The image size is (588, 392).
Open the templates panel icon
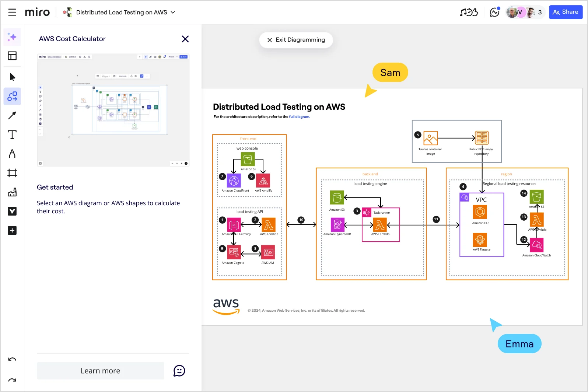(12, 56)
